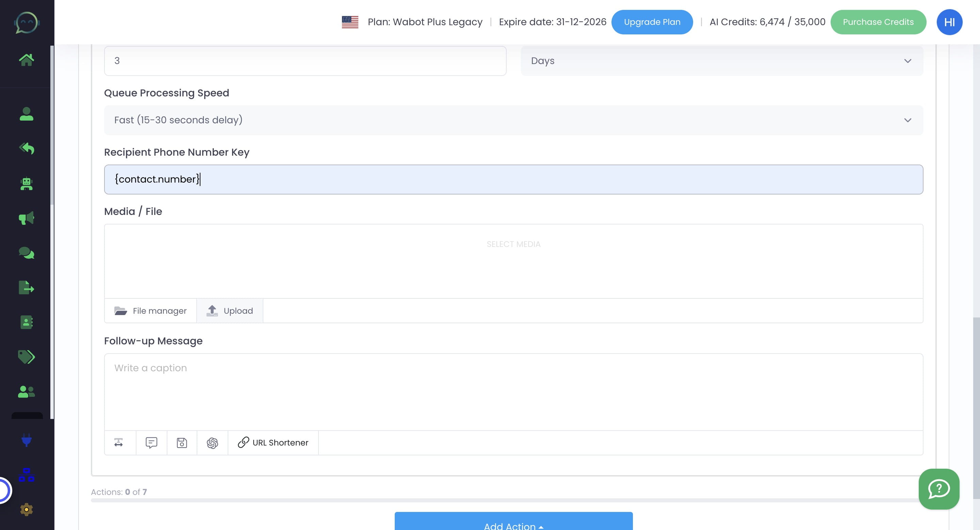
Task: Open the File manager tab
Action: coord(151,311)
